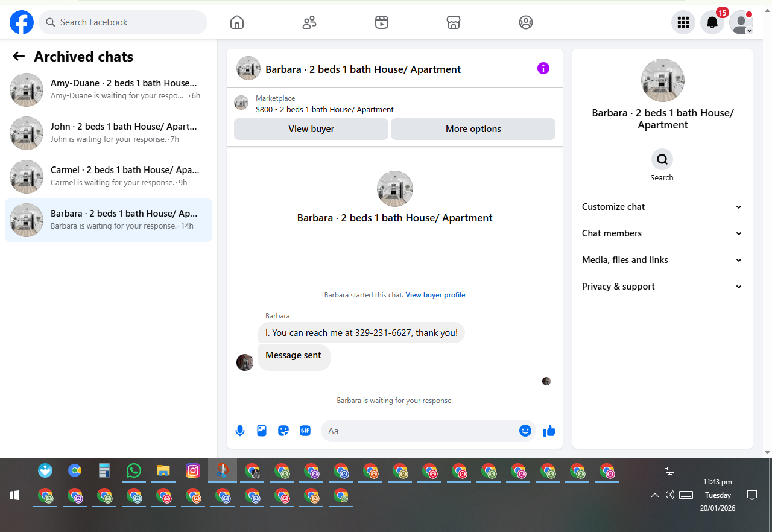
Task: Click the chat header title Barbara · 2 beds
Action: pos(363,69)
